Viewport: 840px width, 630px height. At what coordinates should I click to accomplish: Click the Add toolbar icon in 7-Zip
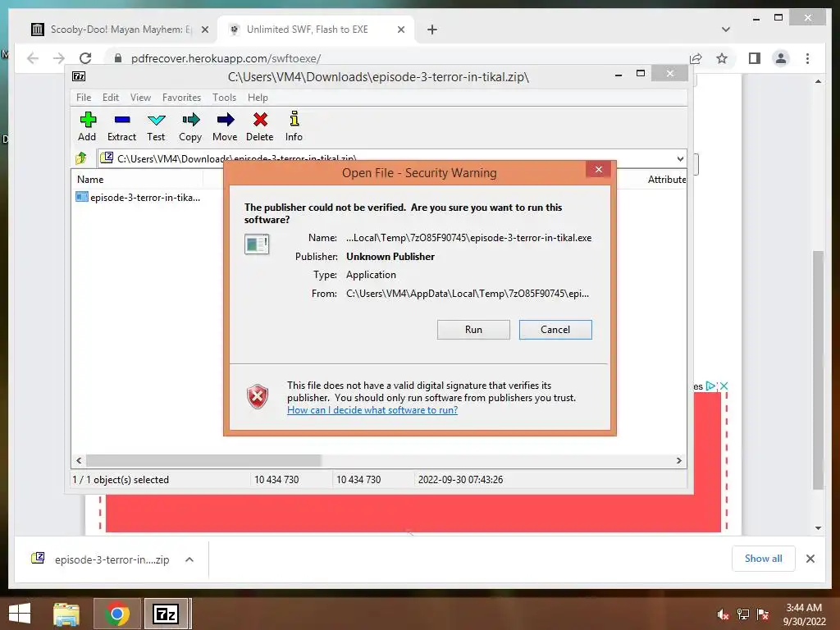click(x=87, y=126)
